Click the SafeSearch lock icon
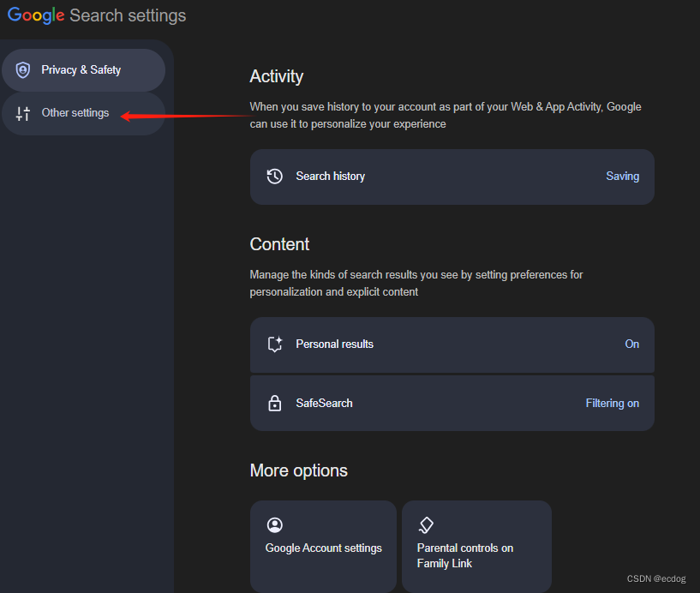This screenshot has width=700, height=593. point(274,404)
